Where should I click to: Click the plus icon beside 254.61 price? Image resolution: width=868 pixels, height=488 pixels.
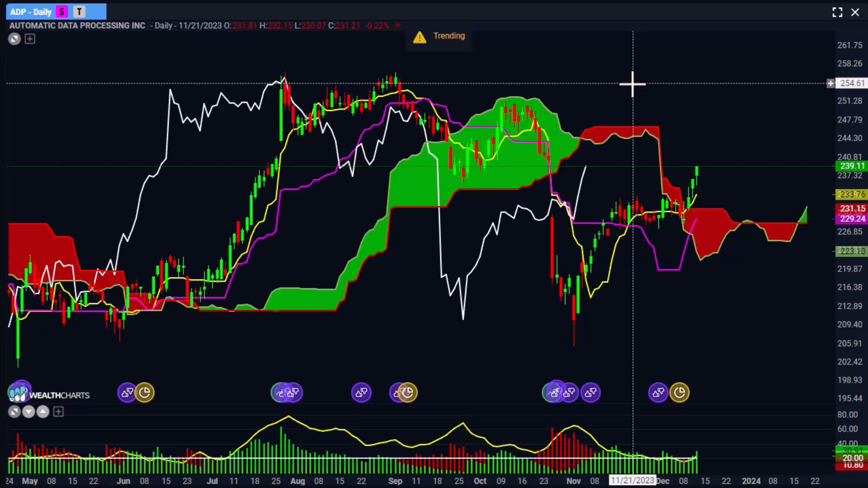[830, 83]
